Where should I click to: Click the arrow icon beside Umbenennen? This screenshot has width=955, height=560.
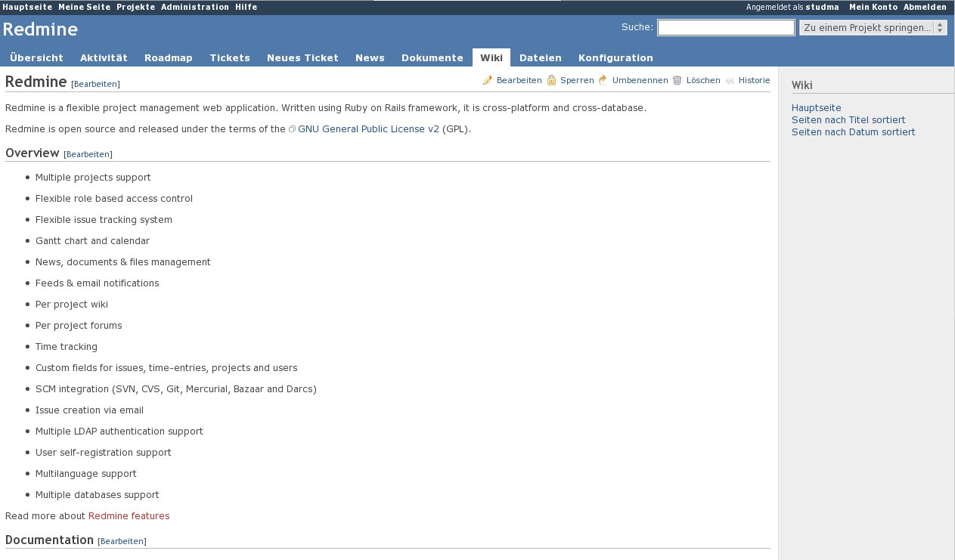[x=603, y=80]
